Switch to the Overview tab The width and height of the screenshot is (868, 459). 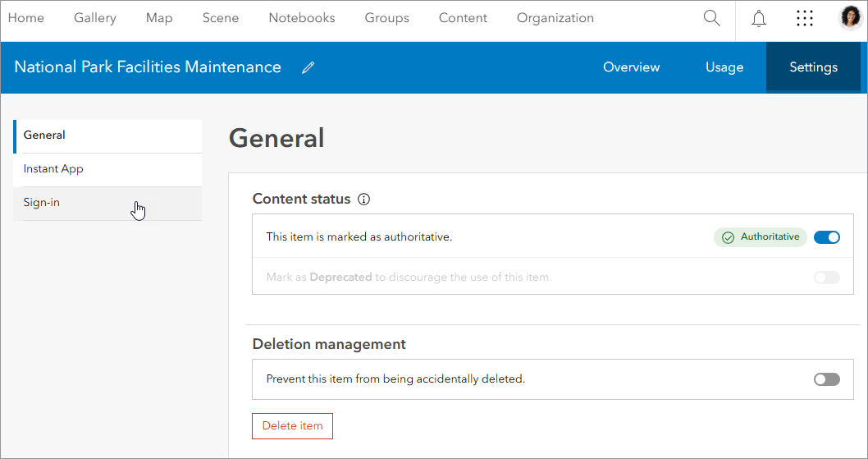coord(631,67)
